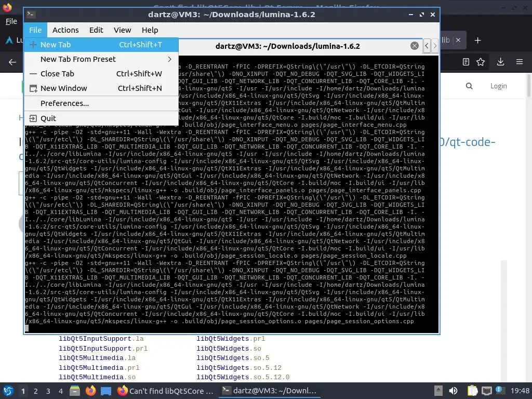
Task: Click the Firefox logo in the top-left corner
Action: [x=7, y=7]
